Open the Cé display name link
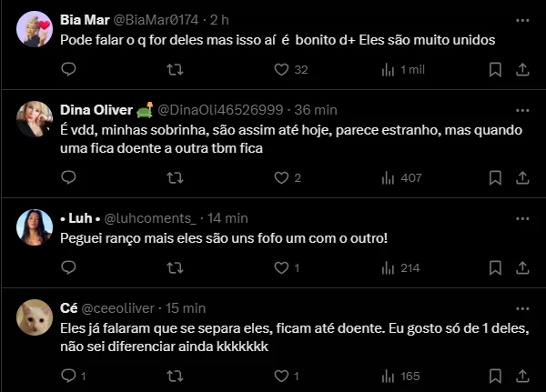Screen dimensions: 546x392 point(69,308)
